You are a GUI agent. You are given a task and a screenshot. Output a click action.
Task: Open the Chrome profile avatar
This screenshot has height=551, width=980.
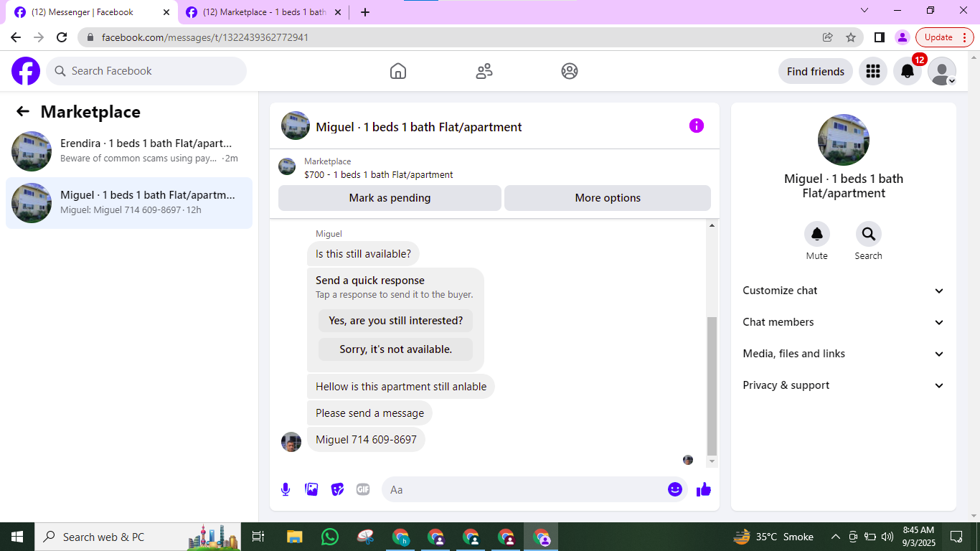[x=903, y=37]
